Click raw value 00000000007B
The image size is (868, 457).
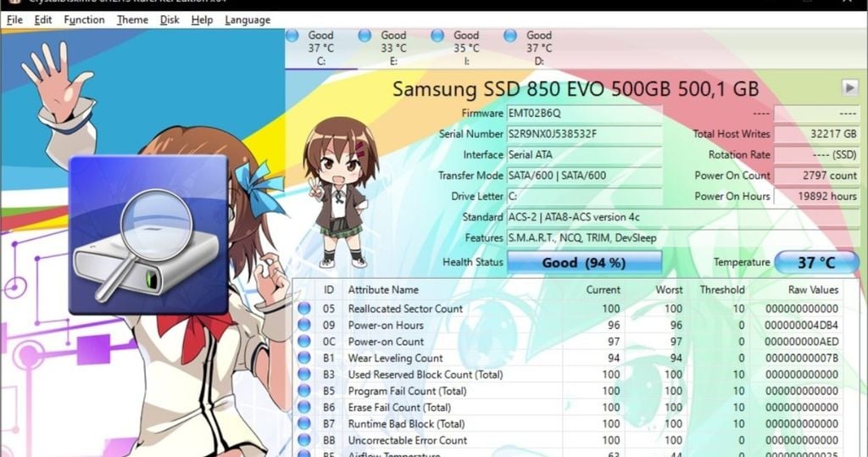(802, 359)
